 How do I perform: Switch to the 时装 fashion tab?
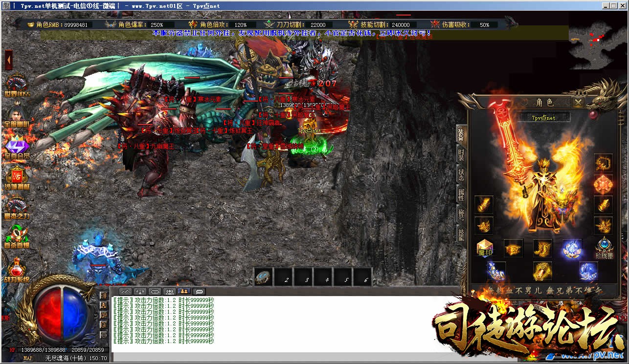461,155
